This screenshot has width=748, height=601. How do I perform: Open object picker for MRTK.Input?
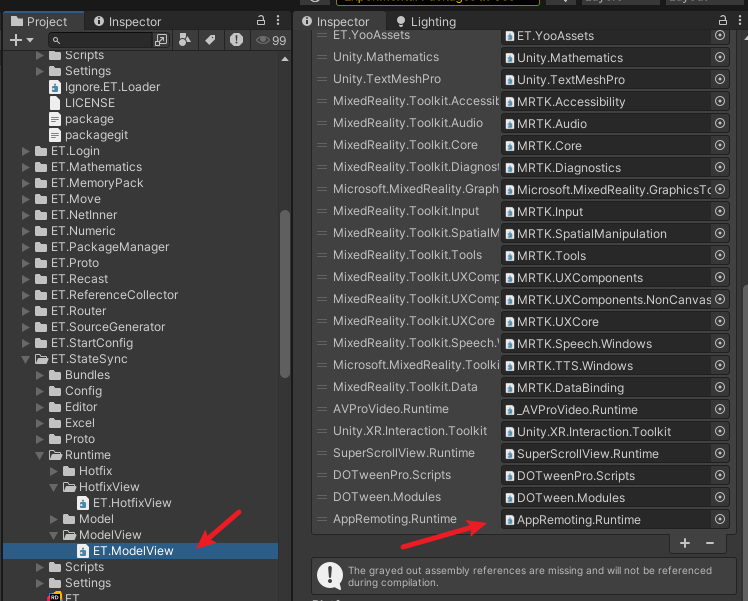tap(720, 211)
